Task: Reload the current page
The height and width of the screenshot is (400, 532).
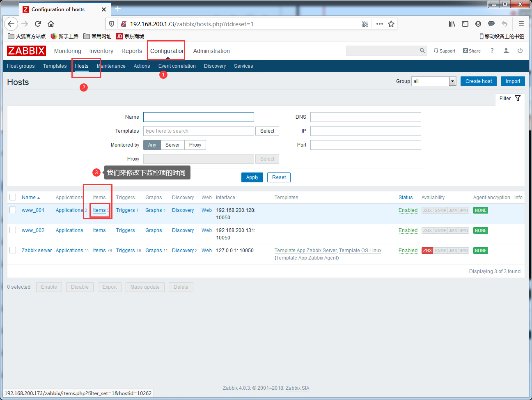Action: (x=38, y=24)
